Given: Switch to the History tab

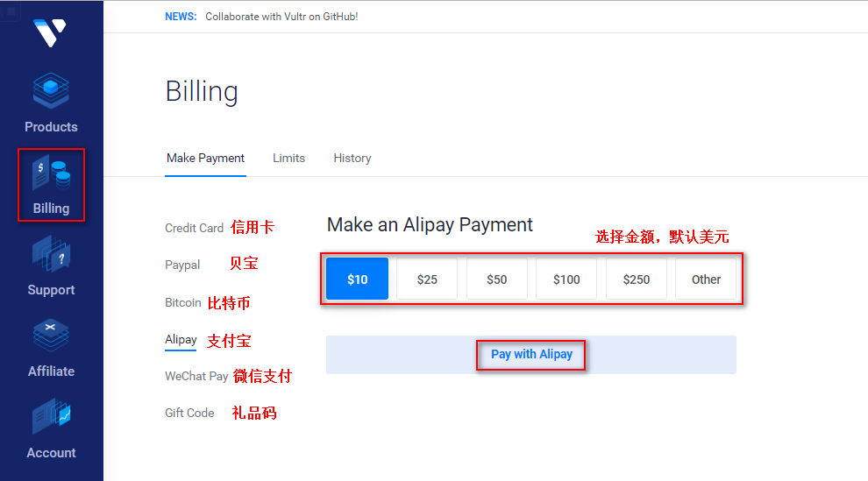Looking at the screenshot, I should 352,158.
